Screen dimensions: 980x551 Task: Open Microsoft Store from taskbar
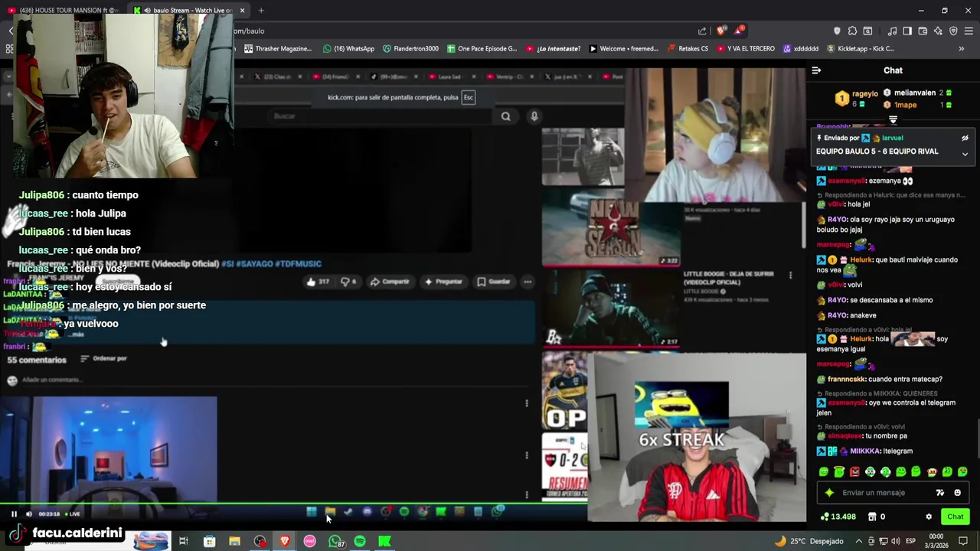point(209,541)
